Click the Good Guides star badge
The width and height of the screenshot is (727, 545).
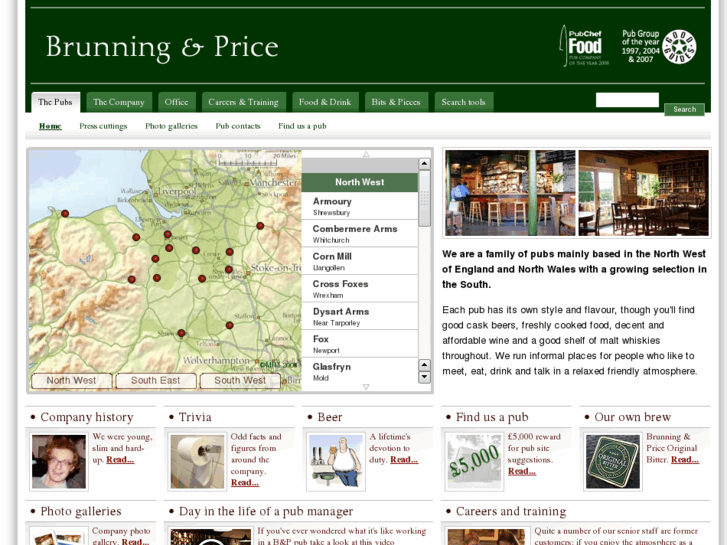point(679,47)
